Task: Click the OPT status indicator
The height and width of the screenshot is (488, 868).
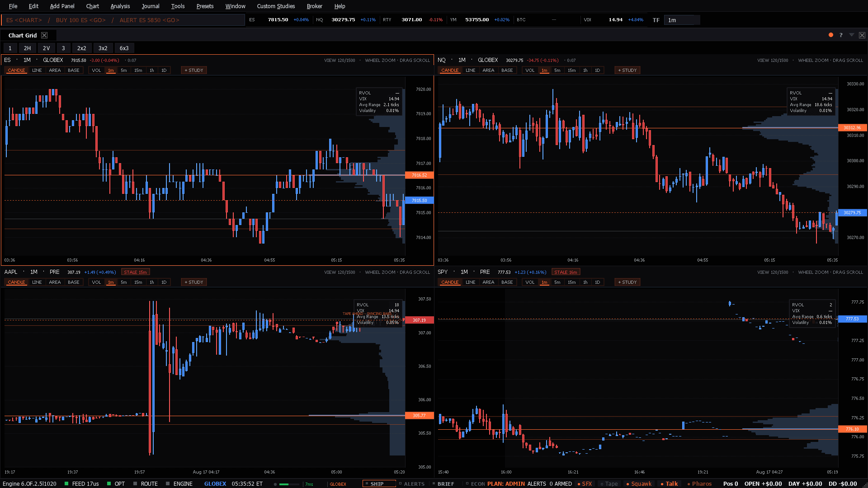Action: point(116,483)
